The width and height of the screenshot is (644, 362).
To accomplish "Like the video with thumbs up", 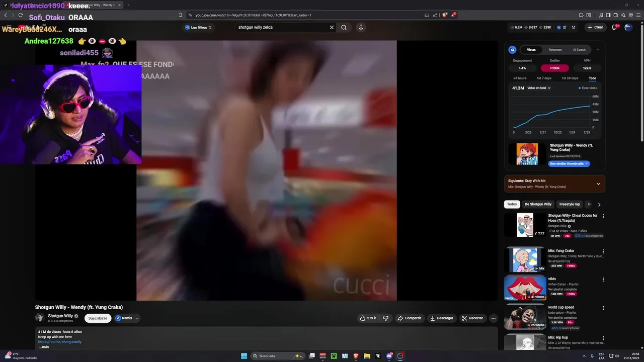I will pyautogui.click(x=368, y=318).
